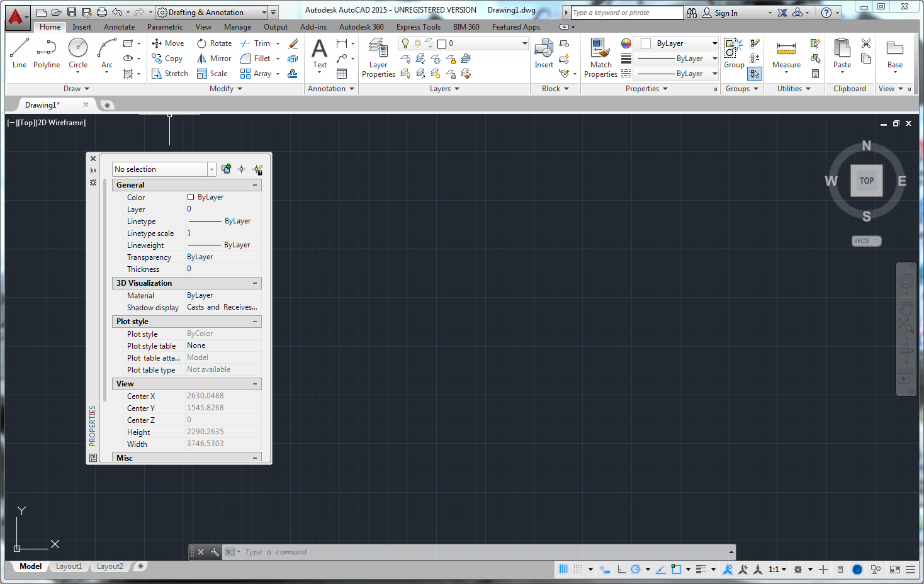Start the Stretch command
This screenshot has height=584, width=924.
tap(170, 74)
